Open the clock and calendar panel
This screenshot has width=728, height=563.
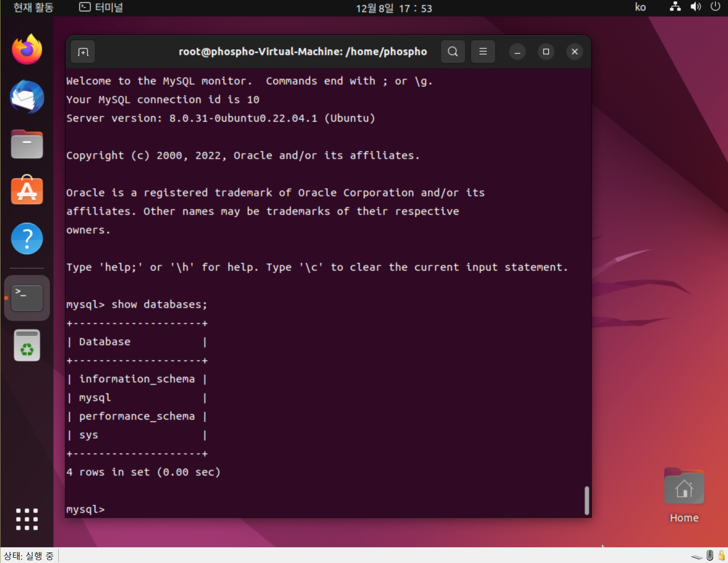point(394,8)
